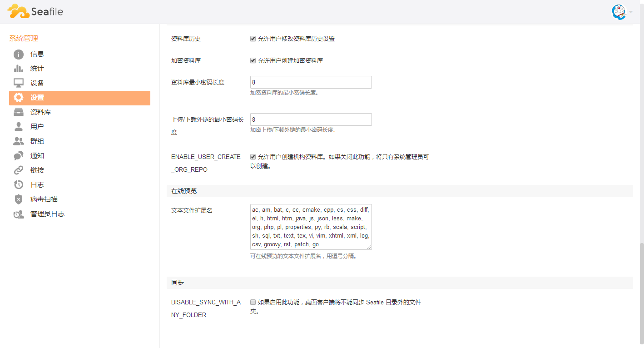Open the 用户 person icon

(19, 127)
